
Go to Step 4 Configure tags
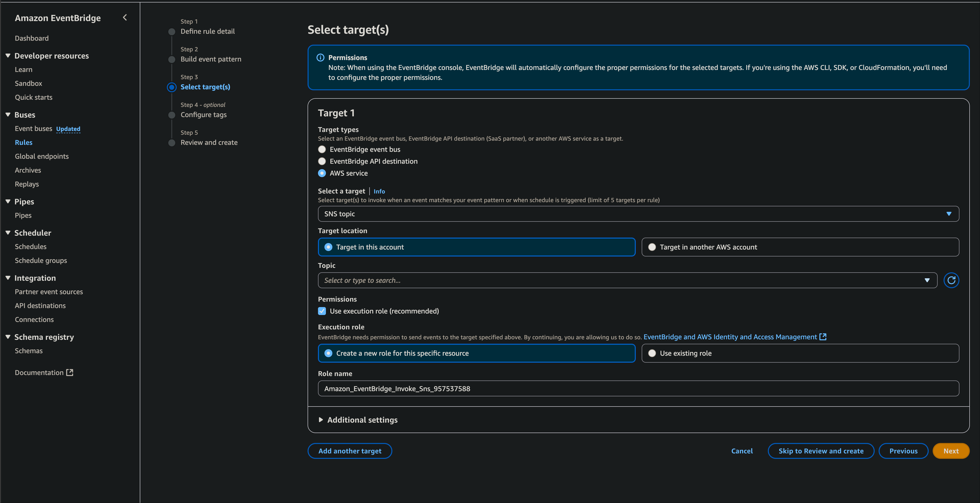203,115
